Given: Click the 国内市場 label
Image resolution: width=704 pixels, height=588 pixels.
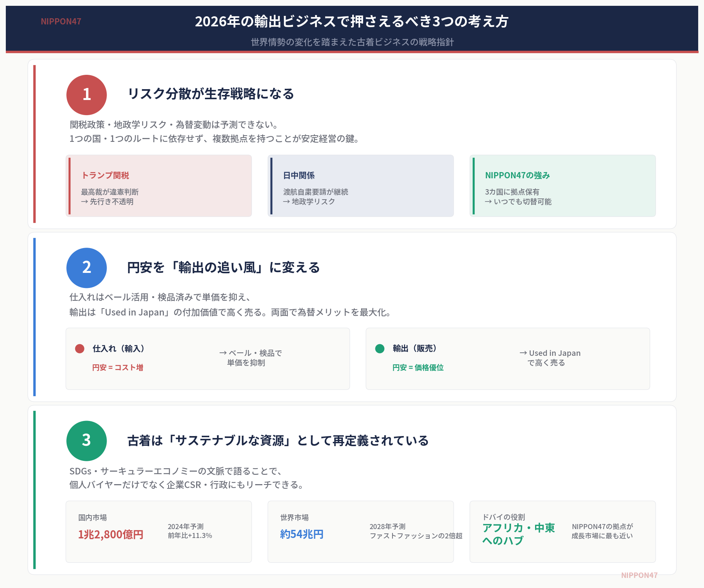Looking at the screenshot, I should point(93,517).
